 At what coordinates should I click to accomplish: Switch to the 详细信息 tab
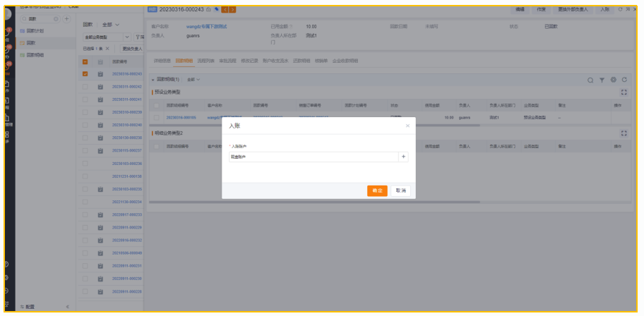click(162, 61)
